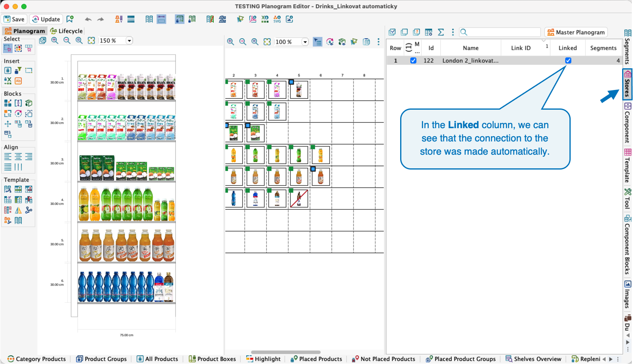Fit planogram view to window
The height and width of the screenshot is (364, 633).
click(x=91, y=41)
